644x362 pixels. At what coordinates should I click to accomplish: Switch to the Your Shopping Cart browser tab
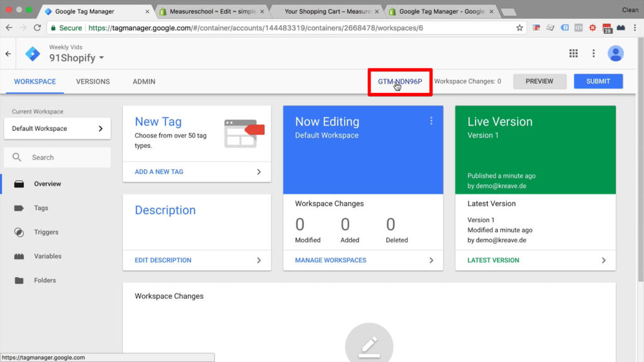pyautogui.click(x=327, y=11)
